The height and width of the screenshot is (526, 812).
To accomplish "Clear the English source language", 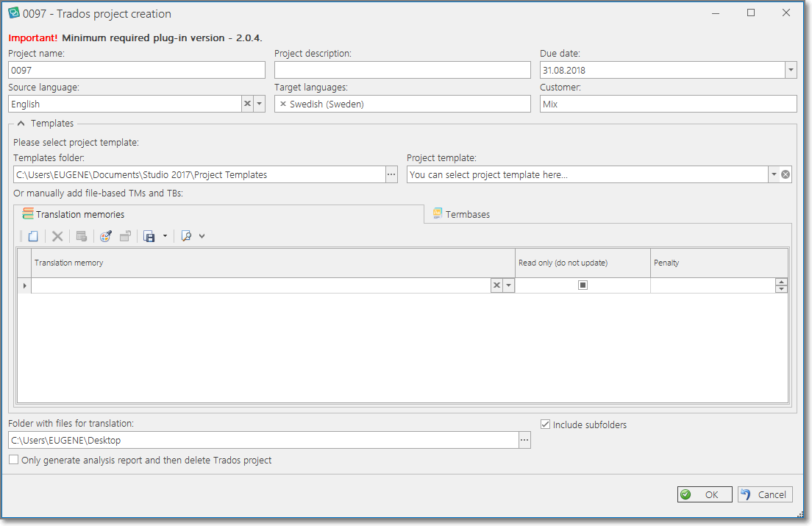I will click(248, 104).
